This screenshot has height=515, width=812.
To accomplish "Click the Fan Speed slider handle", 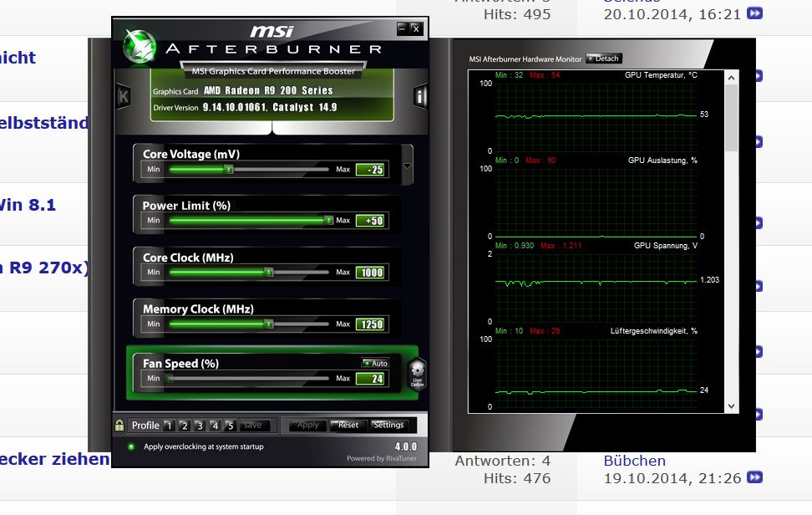I will click(x=170, y=378).
